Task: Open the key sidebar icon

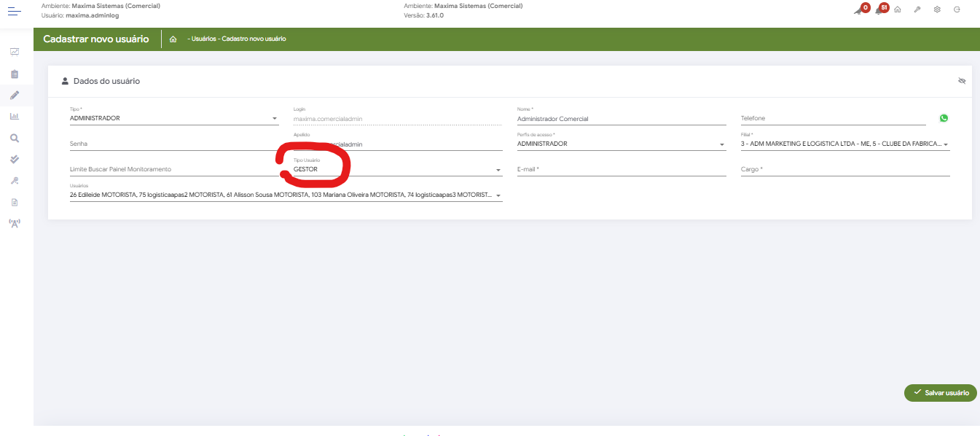Action: pyautogui.click(x=15, y=180)
